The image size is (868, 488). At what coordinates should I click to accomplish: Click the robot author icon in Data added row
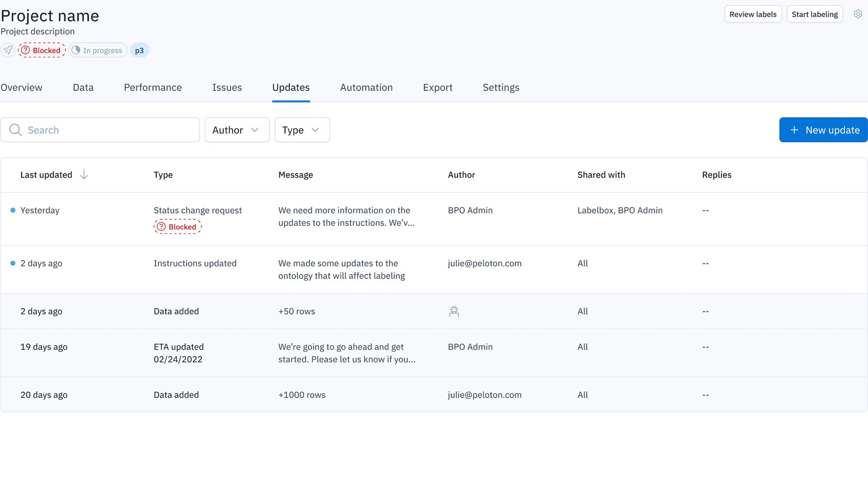click(x=454, y=311)
